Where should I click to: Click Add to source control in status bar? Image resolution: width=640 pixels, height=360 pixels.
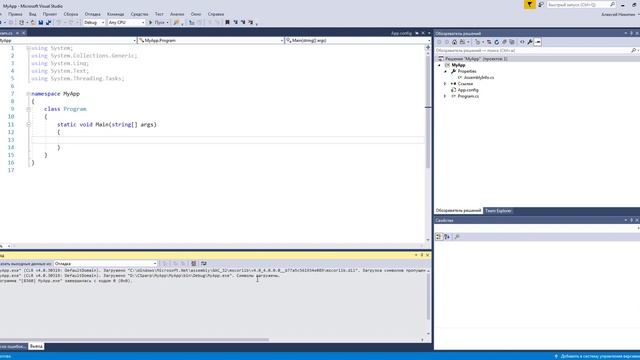pos(597,356)
